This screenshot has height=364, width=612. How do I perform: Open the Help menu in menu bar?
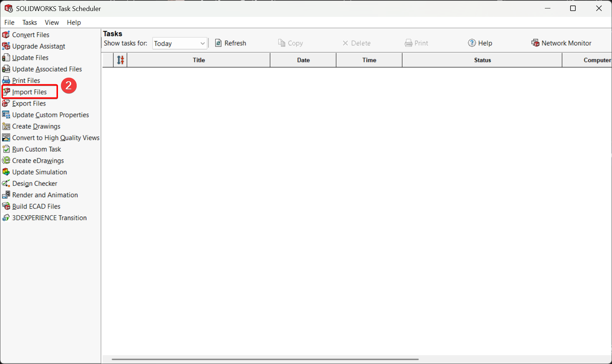pyautogui.click(x=74, y=22)
